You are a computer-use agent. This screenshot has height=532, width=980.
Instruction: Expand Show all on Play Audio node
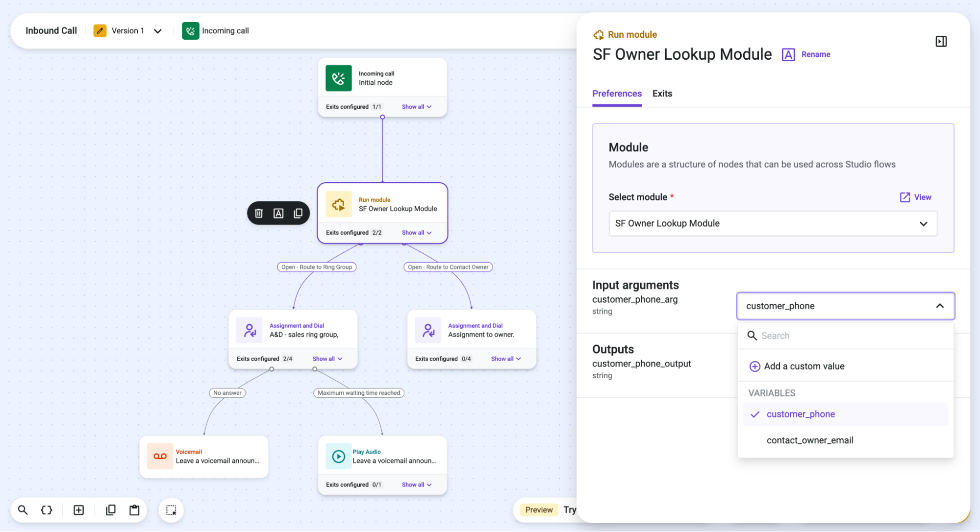[x=417, y=484]
